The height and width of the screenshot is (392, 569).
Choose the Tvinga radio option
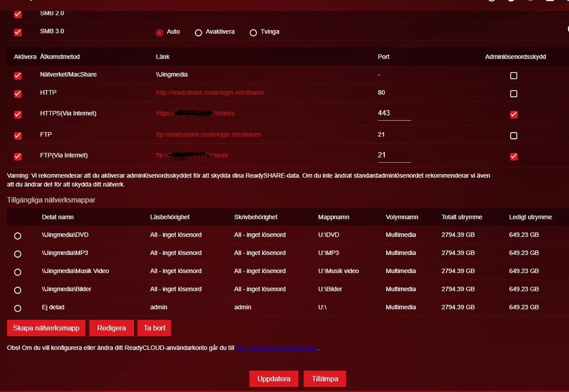point(253,32)
